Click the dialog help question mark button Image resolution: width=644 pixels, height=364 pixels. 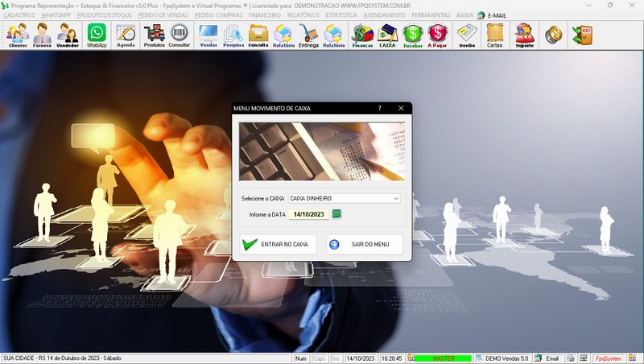click(379, 108)
